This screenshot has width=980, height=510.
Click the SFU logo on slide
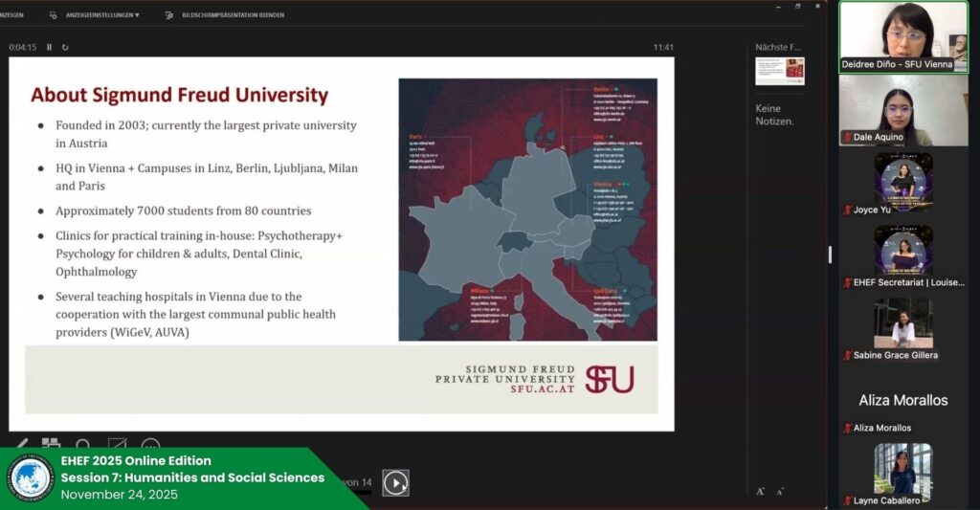tap(610, 380)
